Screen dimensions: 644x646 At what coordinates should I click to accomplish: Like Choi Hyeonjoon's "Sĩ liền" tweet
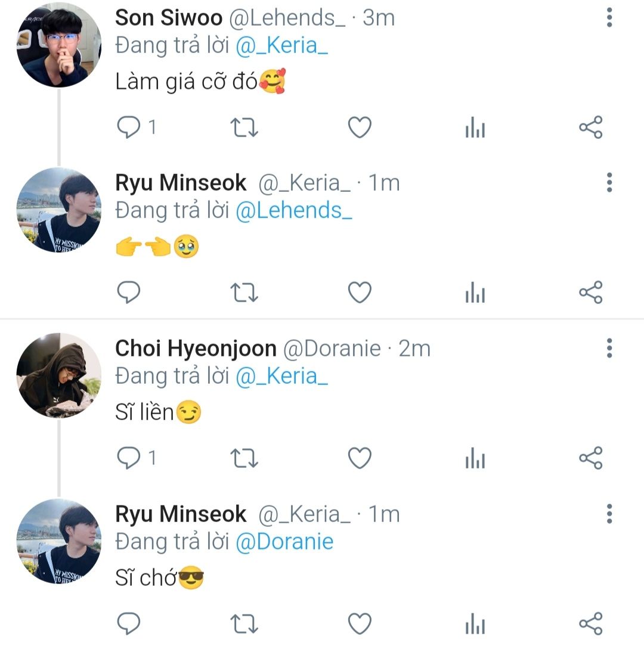click(360, 458)
